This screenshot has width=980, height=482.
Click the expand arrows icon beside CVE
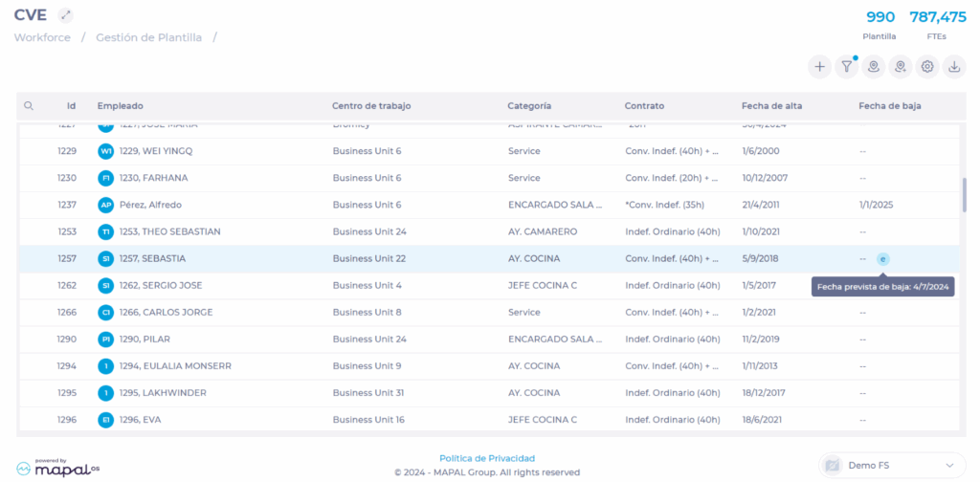[x=65, y=15]
